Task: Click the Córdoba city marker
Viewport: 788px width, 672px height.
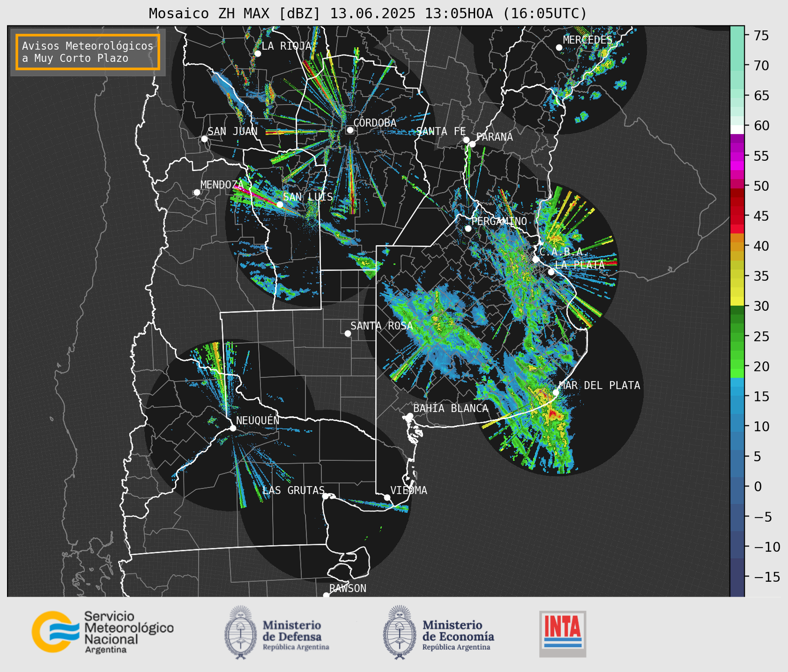Action: pyautogui.click(x=350, y=130)
